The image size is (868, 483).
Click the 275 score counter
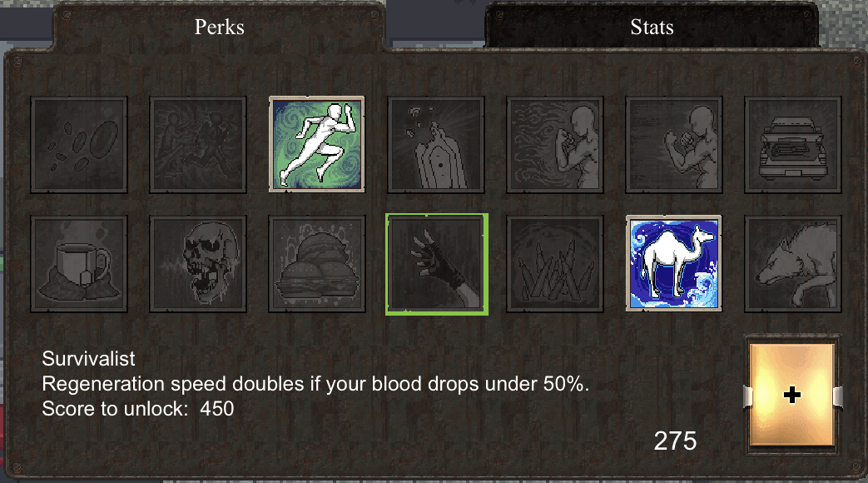click(x=675, y=441)
